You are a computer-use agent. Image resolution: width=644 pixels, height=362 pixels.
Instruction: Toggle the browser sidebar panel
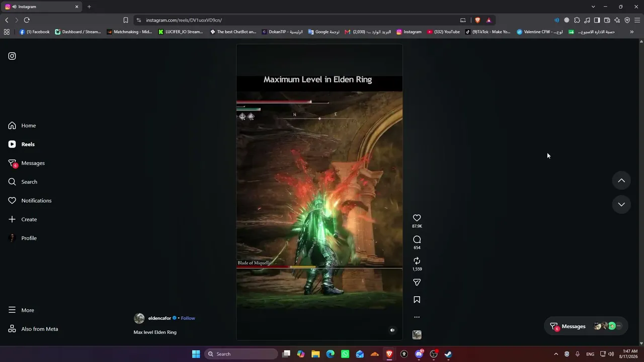point(597,20)
